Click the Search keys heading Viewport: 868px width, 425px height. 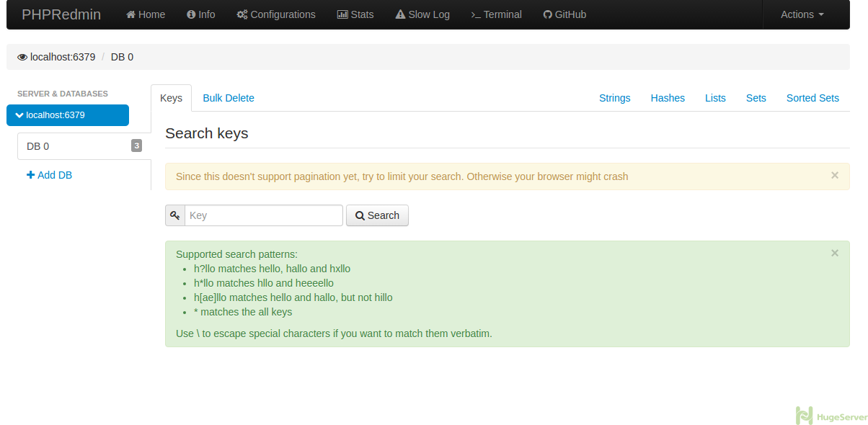tap(207, 133)
